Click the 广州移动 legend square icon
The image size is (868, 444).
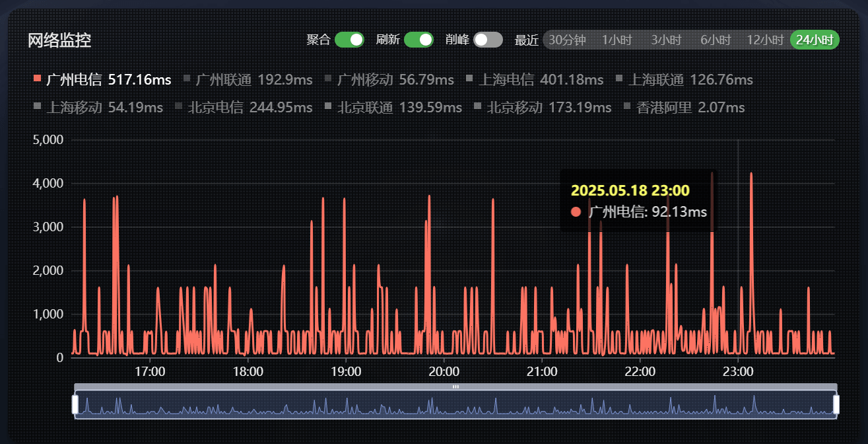(328, 79)
